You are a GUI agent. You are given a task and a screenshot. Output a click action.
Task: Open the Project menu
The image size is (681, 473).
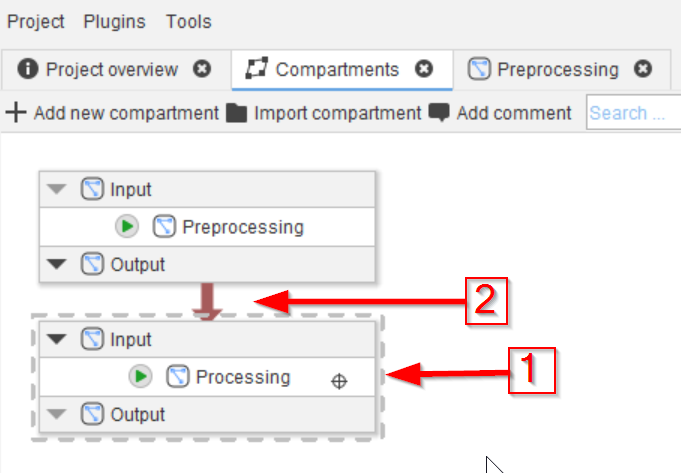click(35, 21)
